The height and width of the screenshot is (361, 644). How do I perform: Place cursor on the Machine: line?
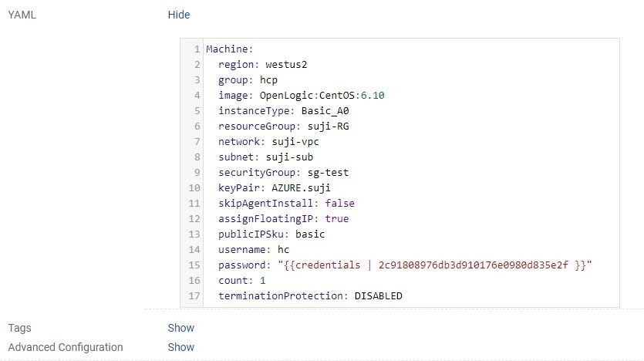(x=224, y=49)
